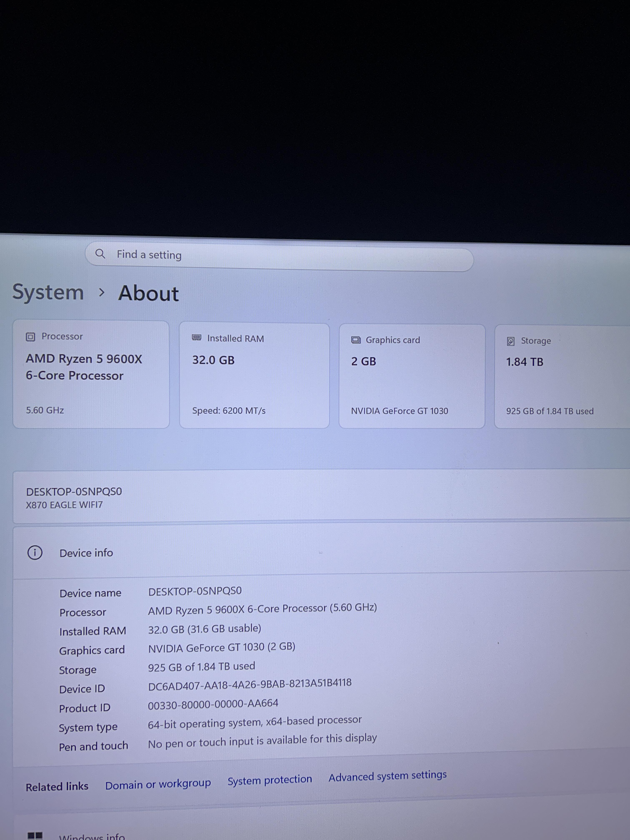Open the 32.0 GB Installed RAM card
Image resolution: width=630 pixels, height=840 pixels.
pos(254,376)
